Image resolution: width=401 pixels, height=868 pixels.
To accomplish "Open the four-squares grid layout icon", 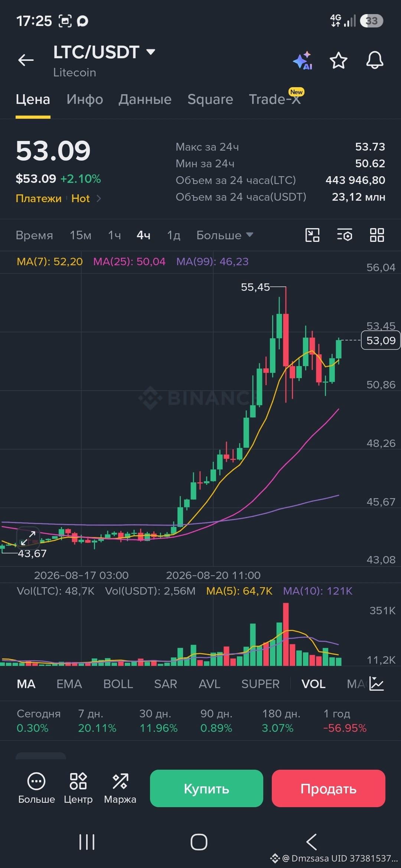I will (x=377, y=235).
